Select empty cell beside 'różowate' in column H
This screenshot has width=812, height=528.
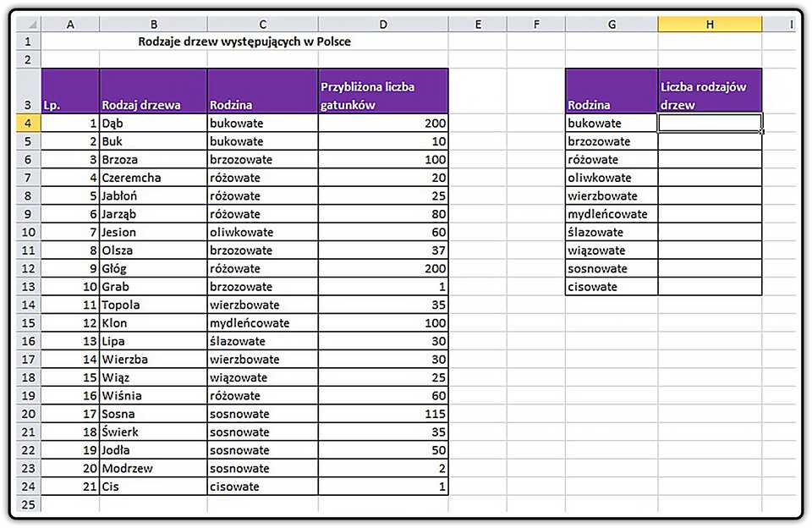(x=710, y=160)
